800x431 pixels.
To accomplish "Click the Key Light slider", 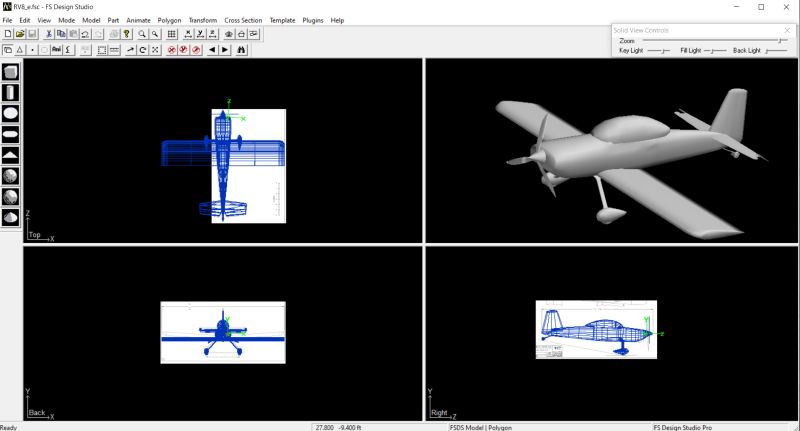I will [659, 50].
